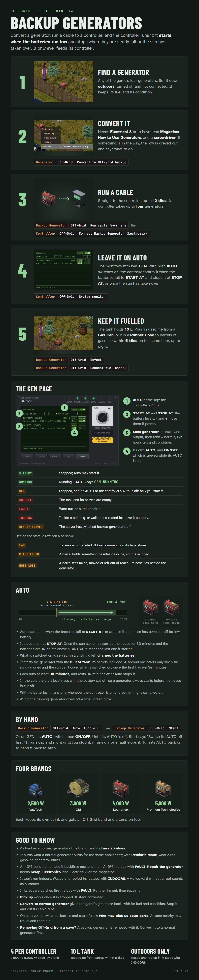
Task: Turn the MAIN ISOLATOR knob
Action: (x=103, y=417)
